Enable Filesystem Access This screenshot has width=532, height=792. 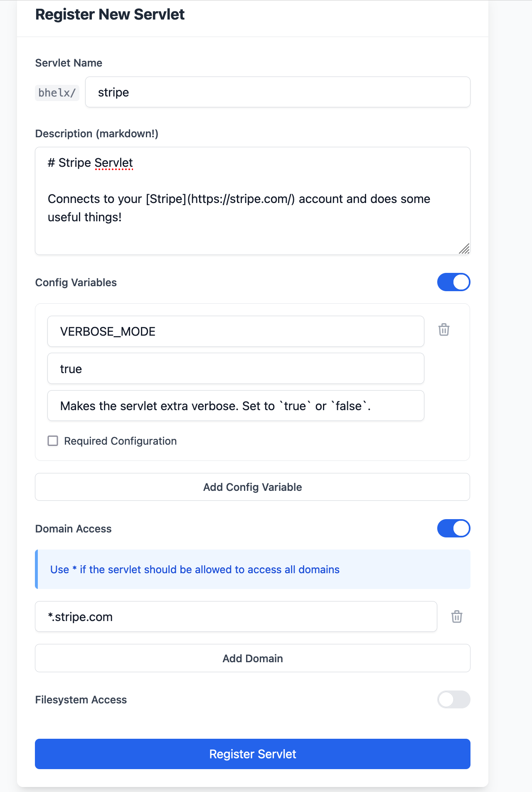453,700
